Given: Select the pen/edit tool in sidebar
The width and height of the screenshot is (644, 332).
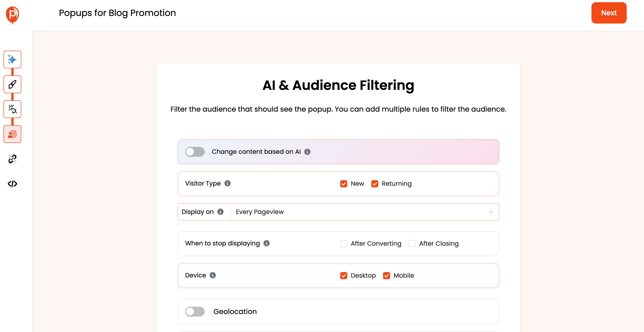Looking at the screenshot, I should click(x=12, y=84).
